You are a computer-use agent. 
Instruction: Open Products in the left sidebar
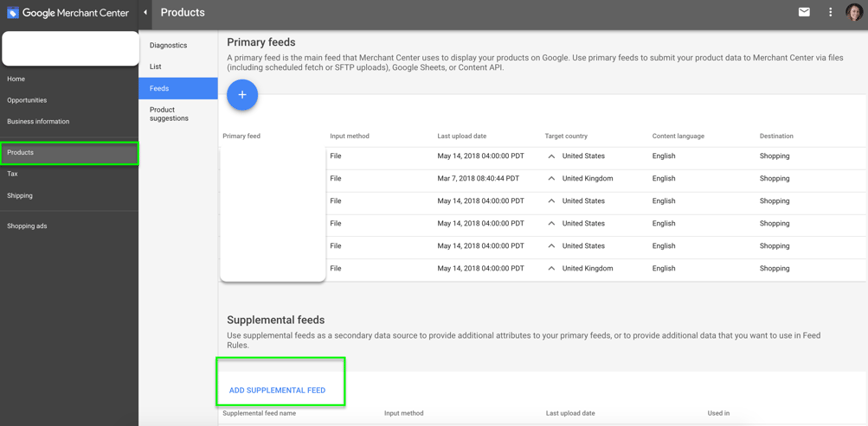[x=21, y=153]
